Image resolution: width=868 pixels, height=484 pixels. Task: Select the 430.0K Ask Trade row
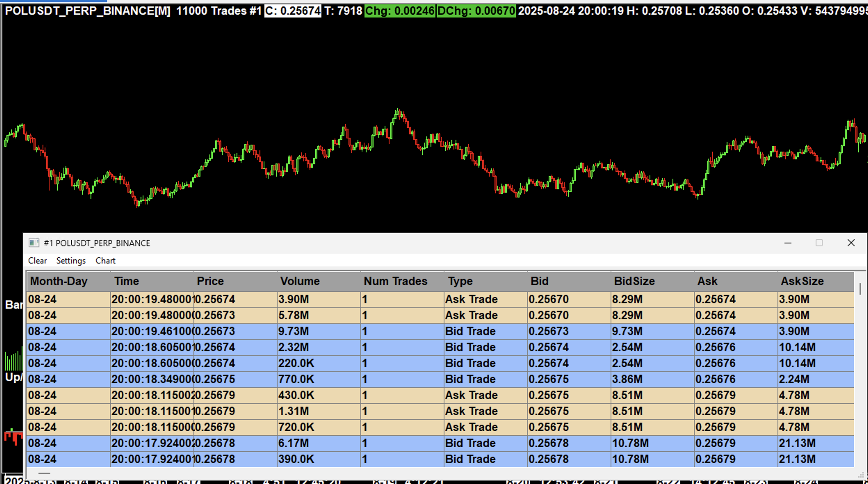coord(296,395)
